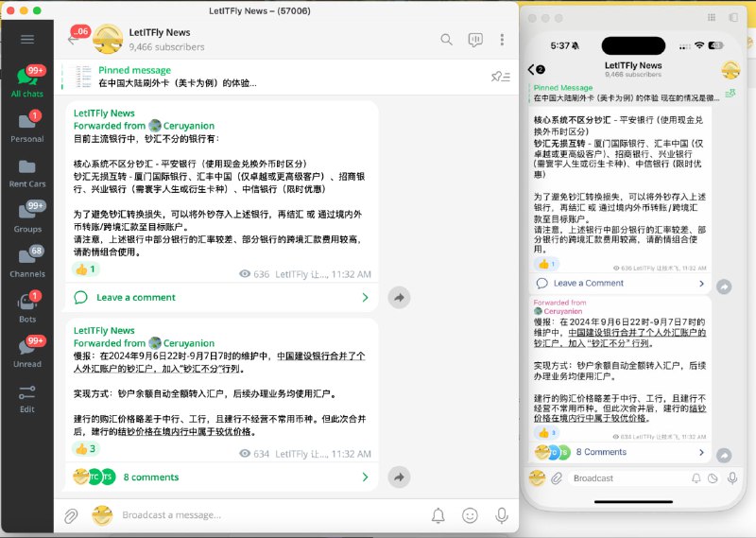The image size is (756, 538).
Task: Toggle the thumbs-up reaction with count 1 on the phone
Action: click(x=546, y=264)
